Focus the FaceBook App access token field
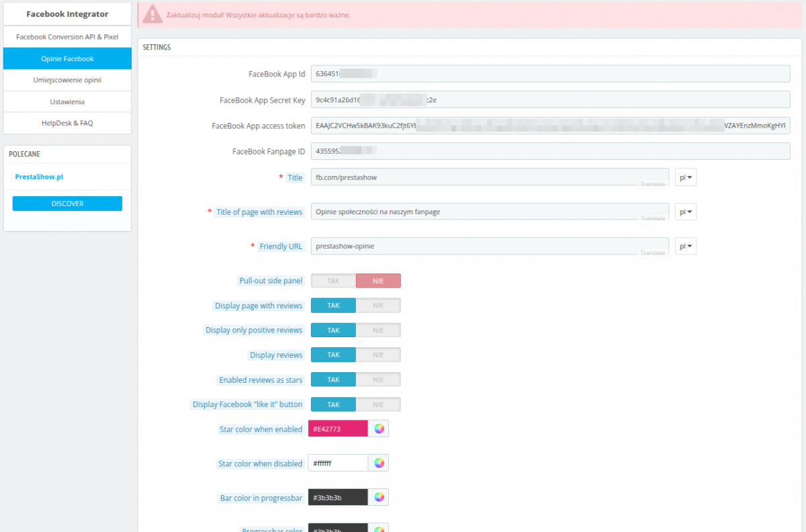806x532 pixels. click(550, 126)
